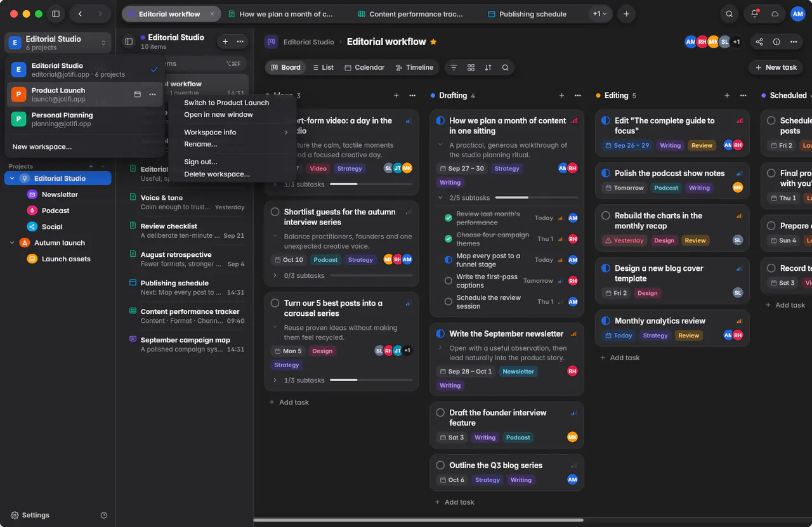
Task: Click the favorite star beside Editorial workflow
Action: (433, 42)
